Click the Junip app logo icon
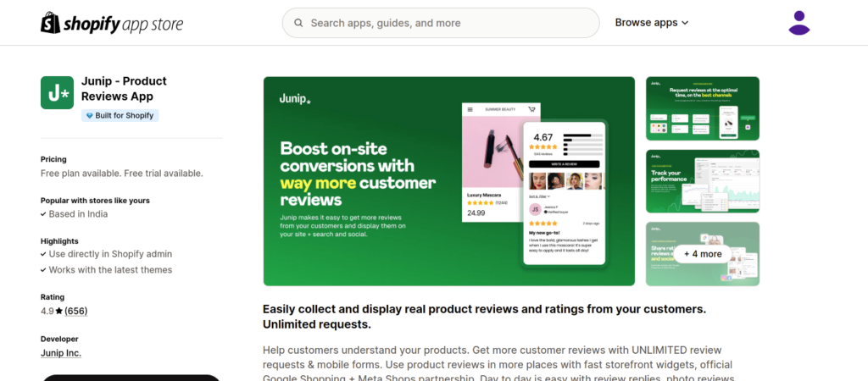This screenshot has width=868, height=381. pos(57,92)
